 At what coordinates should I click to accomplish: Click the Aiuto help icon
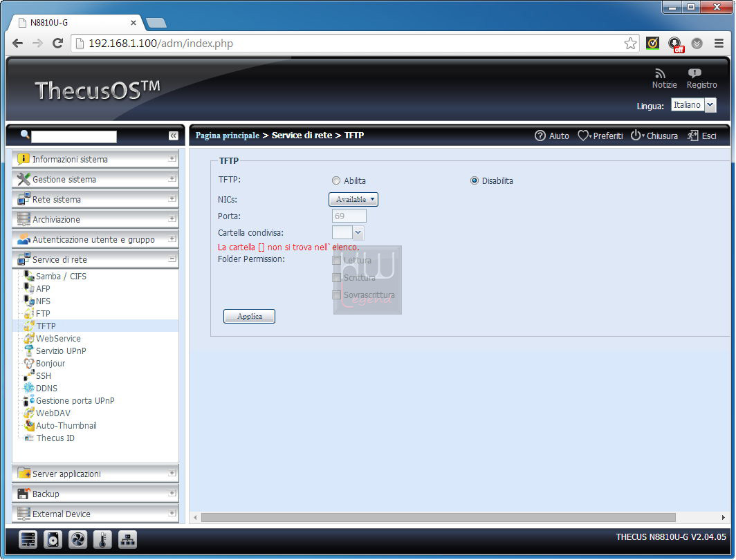(x=540, y=136)
